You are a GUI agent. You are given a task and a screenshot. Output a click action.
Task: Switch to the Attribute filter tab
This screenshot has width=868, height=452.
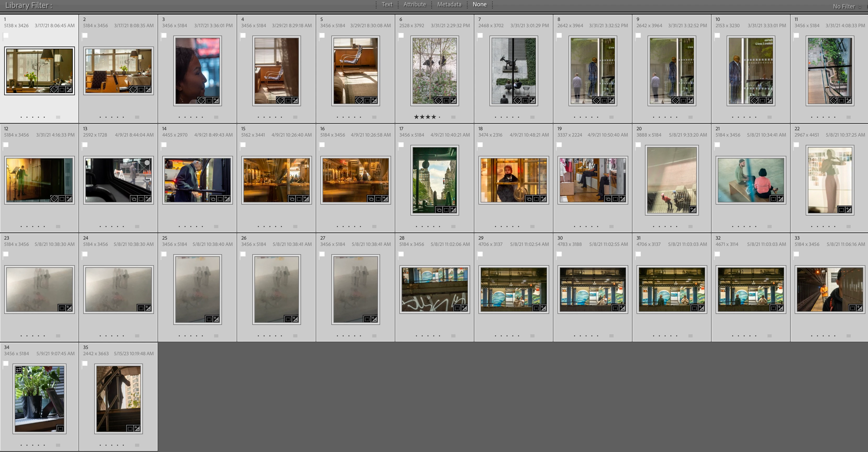pos(414,4)
